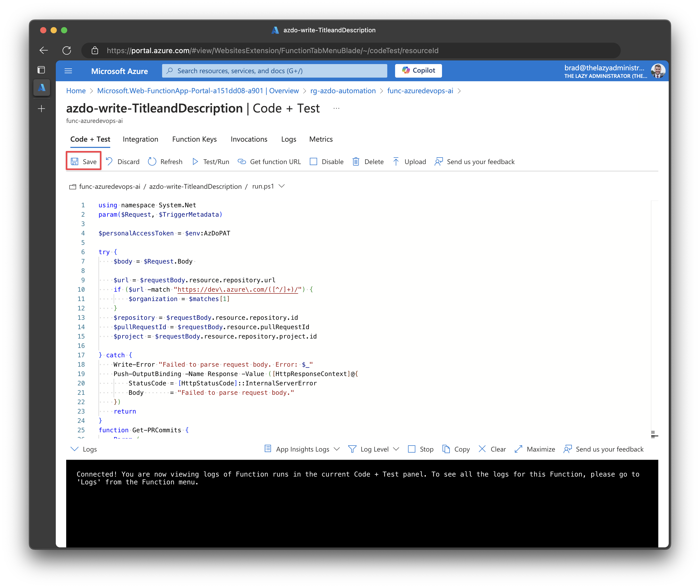Open the Function Keys tab

point(194,139)
